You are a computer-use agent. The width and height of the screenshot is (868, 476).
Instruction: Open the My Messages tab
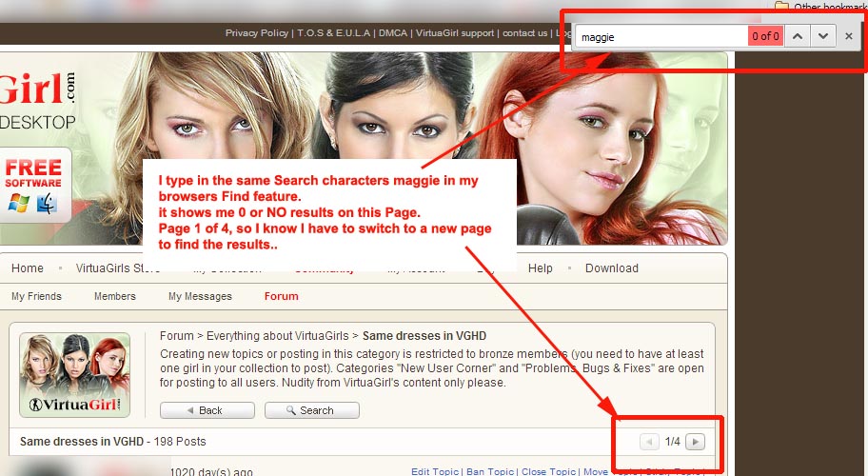tap(200, 296)
